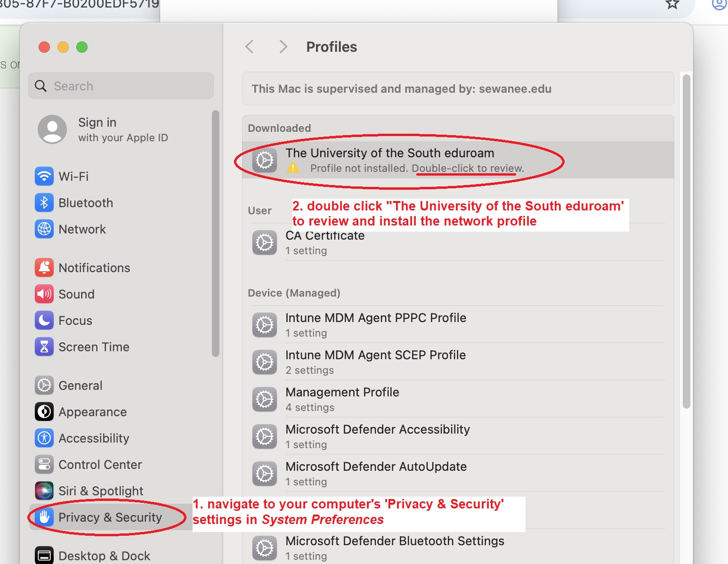Viewport: 728px width, 564px height.
Task: Open Wi-Fi sidebar label
Action: (73, 177)
